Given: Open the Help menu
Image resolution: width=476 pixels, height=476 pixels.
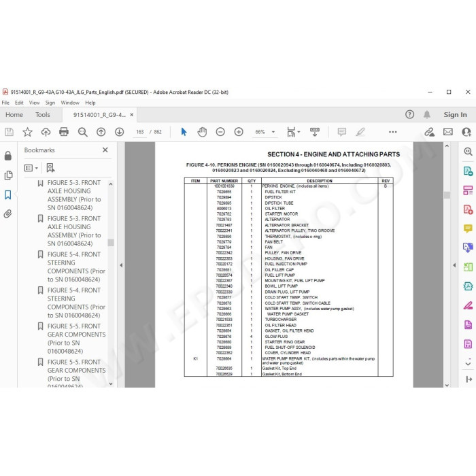Looking at the screenshot, I should coord(90,103).
